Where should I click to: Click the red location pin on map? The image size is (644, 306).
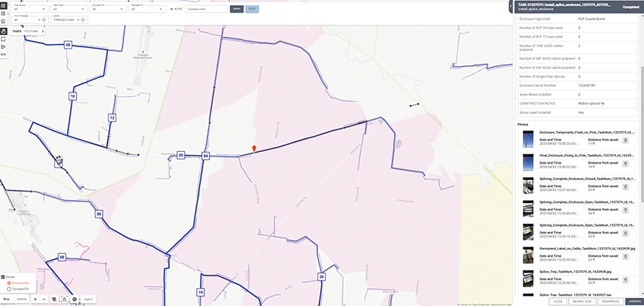[254, 149]
